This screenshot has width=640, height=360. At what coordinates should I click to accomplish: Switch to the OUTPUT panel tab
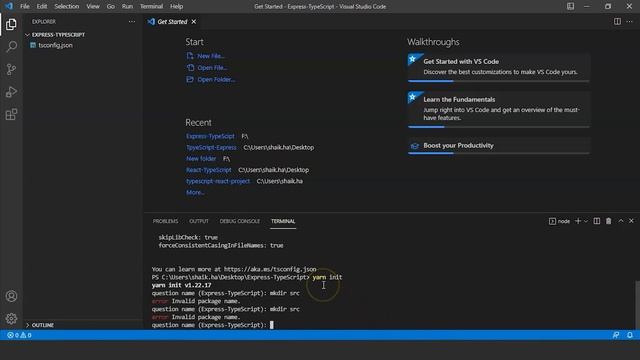pyautogui.click(x=199, y=221)
